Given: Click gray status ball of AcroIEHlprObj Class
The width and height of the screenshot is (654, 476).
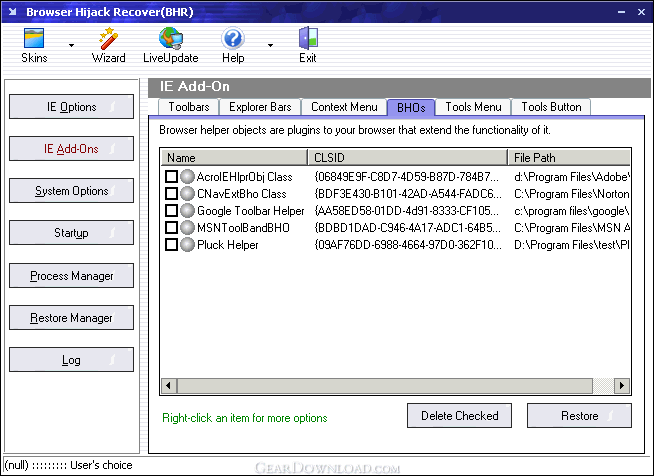Looking at the screenshot, I should coord(187,177).
